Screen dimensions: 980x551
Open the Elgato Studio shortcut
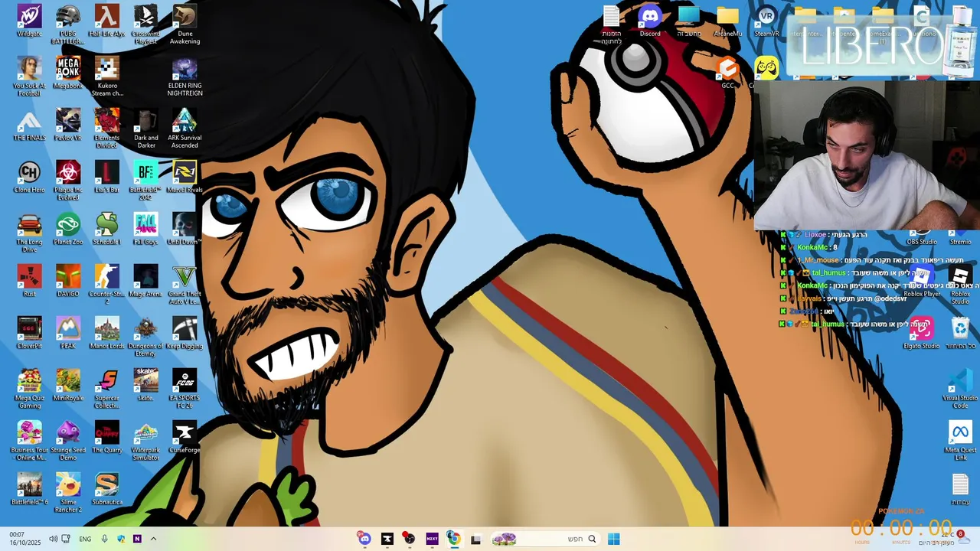[921, 333]
